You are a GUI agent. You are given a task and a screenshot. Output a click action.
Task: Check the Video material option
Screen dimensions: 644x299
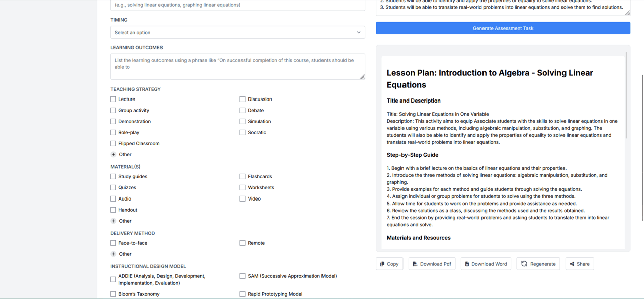tap(242, 198)
